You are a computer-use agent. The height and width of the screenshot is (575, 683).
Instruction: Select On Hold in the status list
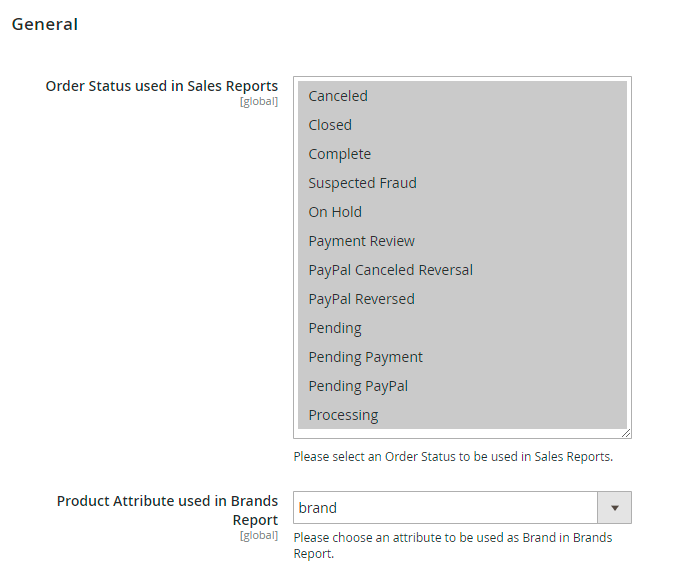pyautogui.click(x=335, y=212)
